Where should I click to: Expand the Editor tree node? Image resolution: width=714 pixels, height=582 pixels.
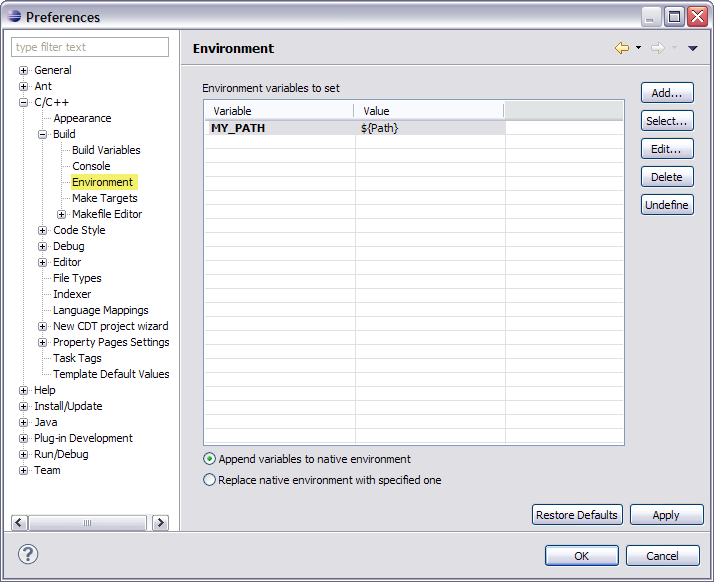pyautogui.click(x=42, y=262)
